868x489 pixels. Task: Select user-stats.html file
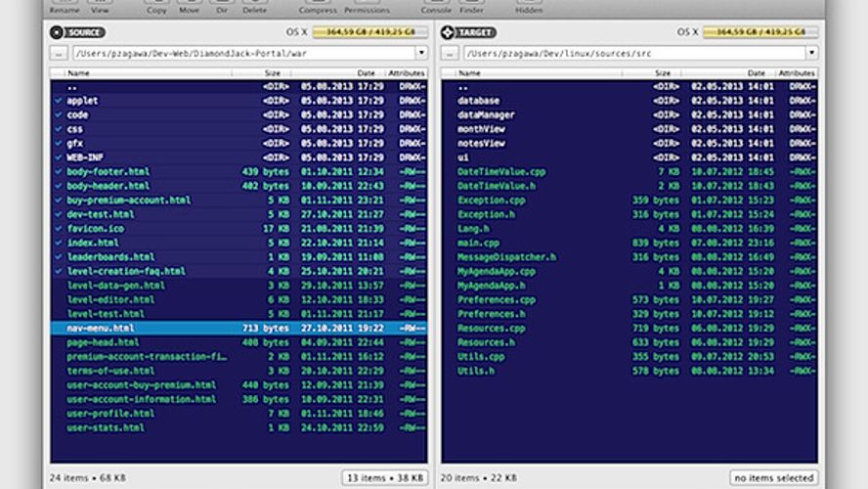point(239,427)
